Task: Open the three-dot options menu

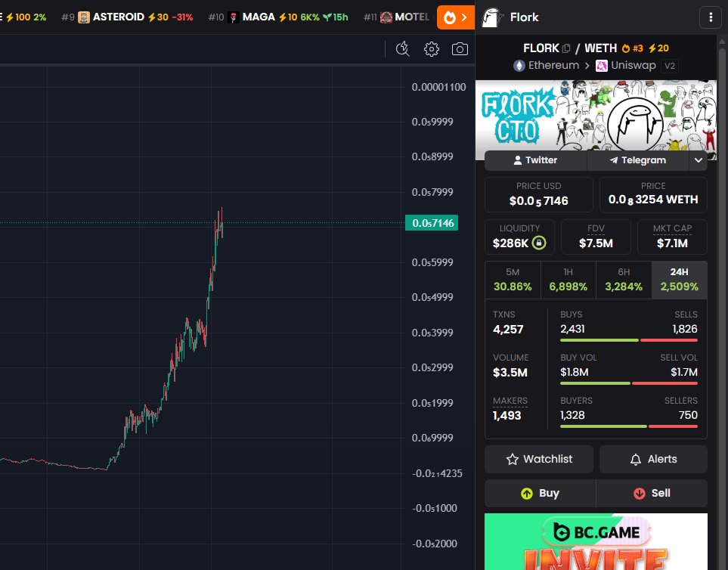Action: [711, 17]
